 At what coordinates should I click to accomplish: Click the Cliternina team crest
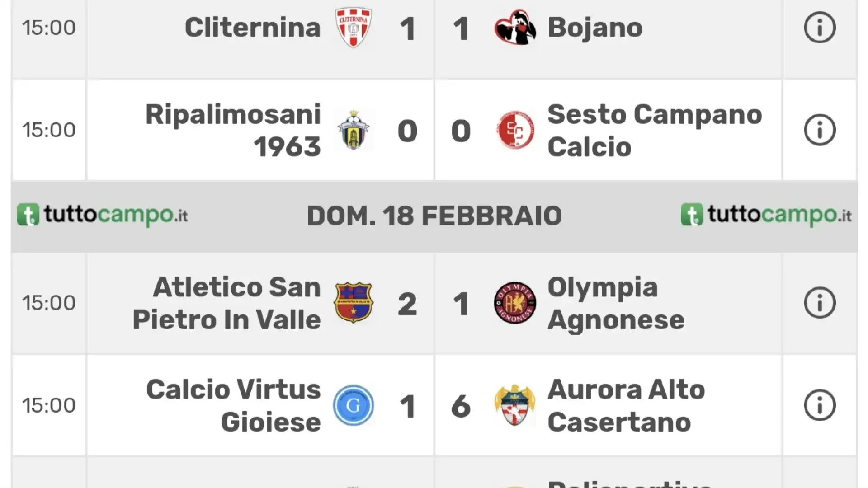click(354, 28)
